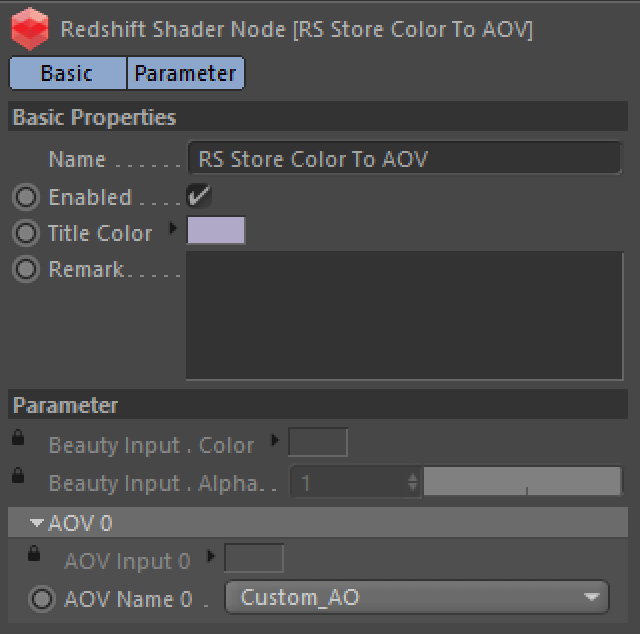Click the lock icon beside AOV Input 0
This screenshot has height=634, width=640.
pos(34,553)
